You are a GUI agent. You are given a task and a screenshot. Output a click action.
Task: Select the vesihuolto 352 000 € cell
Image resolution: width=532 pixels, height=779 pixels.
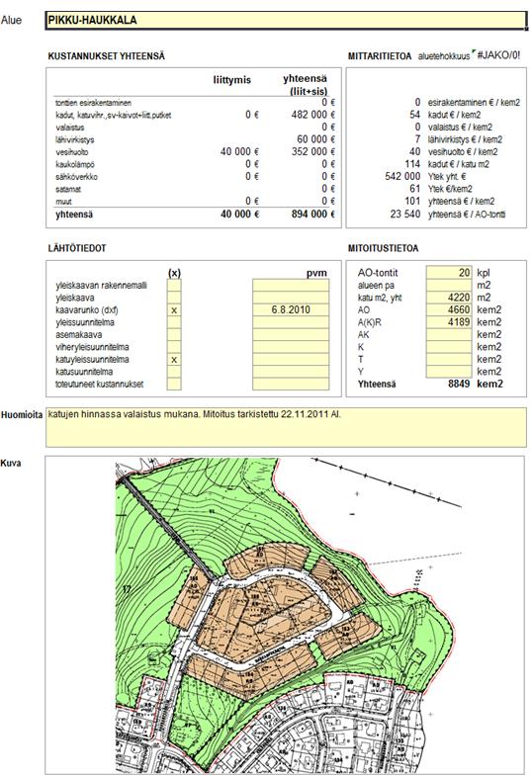pos(312,152)
